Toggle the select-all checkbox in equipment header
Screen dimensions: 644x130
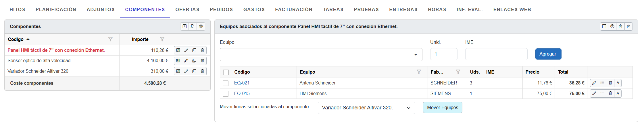pos(226,72)
